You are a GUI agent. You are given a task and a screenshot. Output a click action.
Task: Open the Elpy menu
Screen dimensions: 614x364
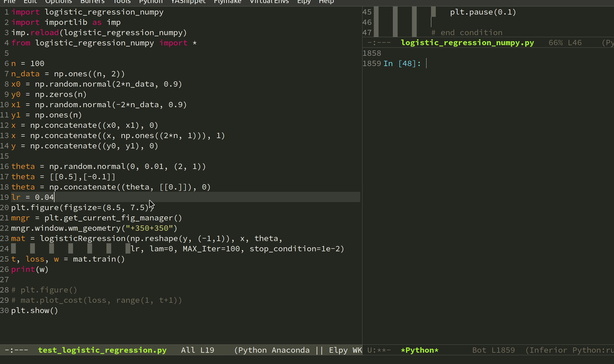click(304, 2)
